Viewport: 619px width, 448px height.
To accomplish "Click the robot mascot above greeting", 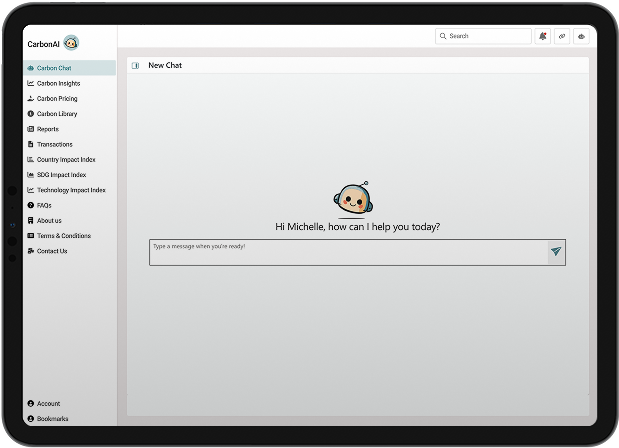I will pyautogui.click(x=351, y=200).
